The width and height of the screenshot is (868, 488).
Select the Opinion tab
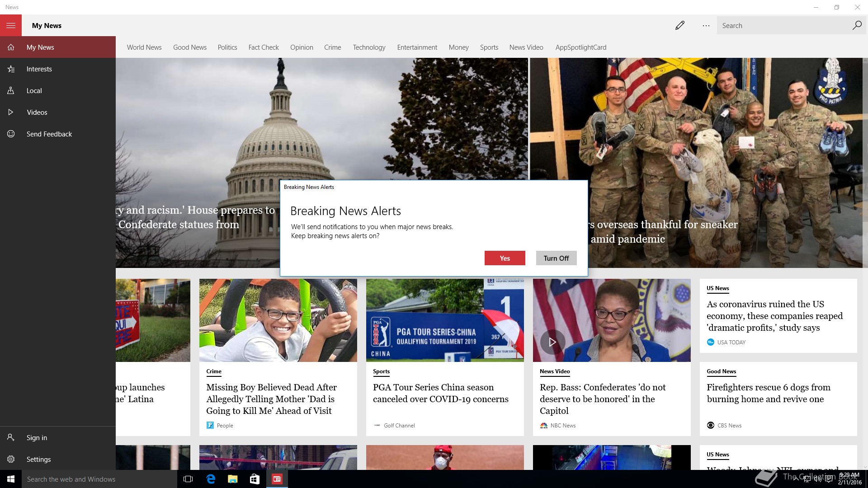coord(302,47)
